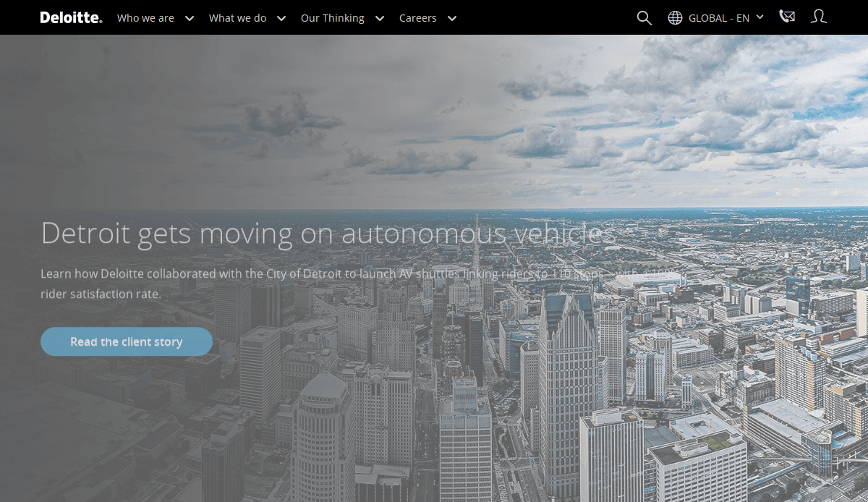Screen dimensions: 868x502
Task: Click the profile person icon
Action: (818, 17)
